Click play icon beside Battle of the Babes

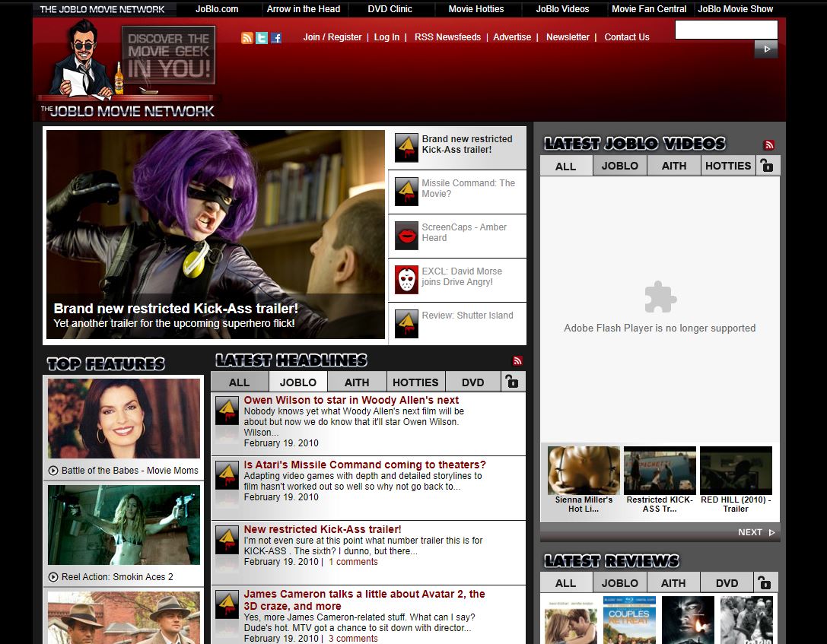click(53, 471)
